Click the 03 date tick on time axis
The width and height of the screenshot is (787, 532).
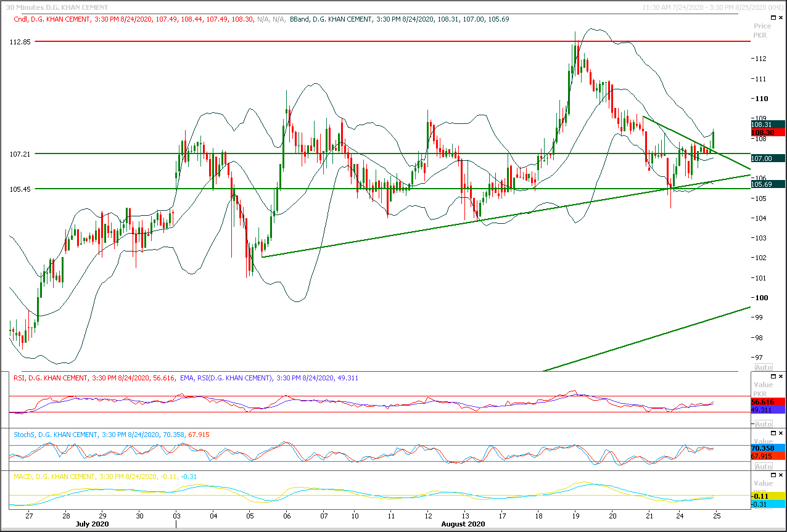click(176, 515)
